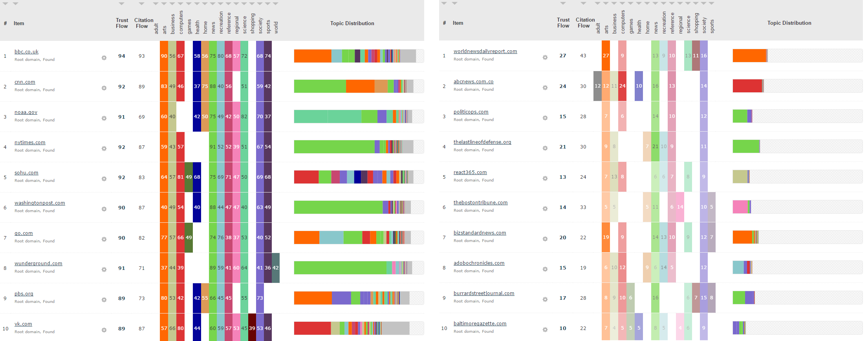
Task: Open the gear options for politicops.com
Action: click(x=545, y=118)
